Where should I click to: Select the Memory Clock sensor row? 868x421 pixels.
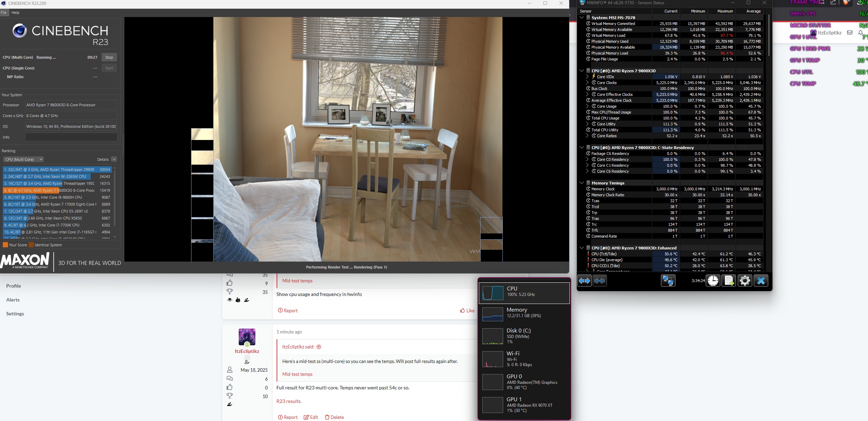tap(671, 189)
